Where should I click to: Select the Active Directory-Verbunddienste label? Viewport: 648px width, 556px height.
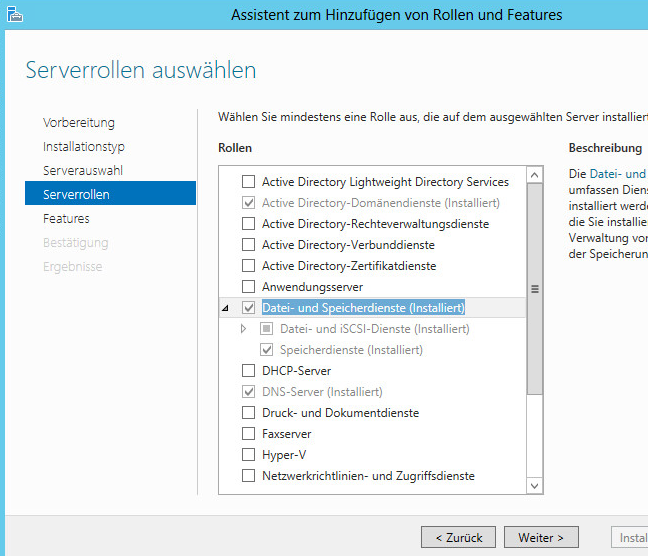click(348, 245)
